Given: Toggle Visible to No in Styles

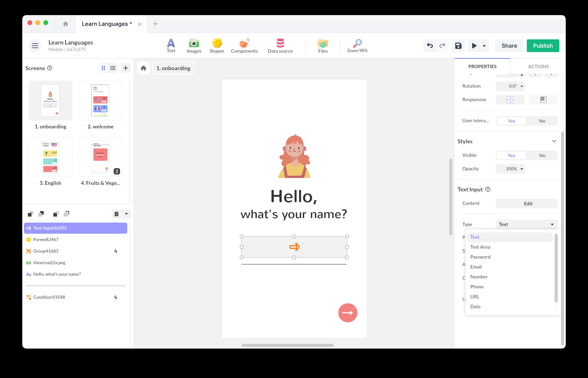Looking at the screenshot, I should [542, 155].
